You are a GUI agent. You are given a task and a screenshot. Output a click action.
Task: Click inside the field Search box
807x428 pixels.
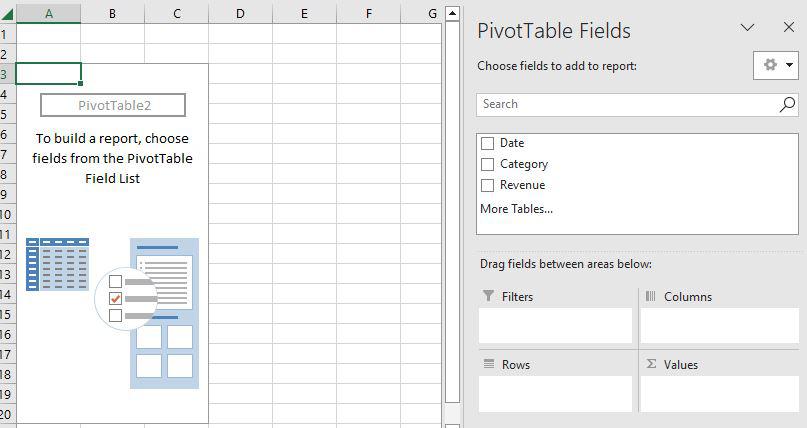tap(625, 104)
